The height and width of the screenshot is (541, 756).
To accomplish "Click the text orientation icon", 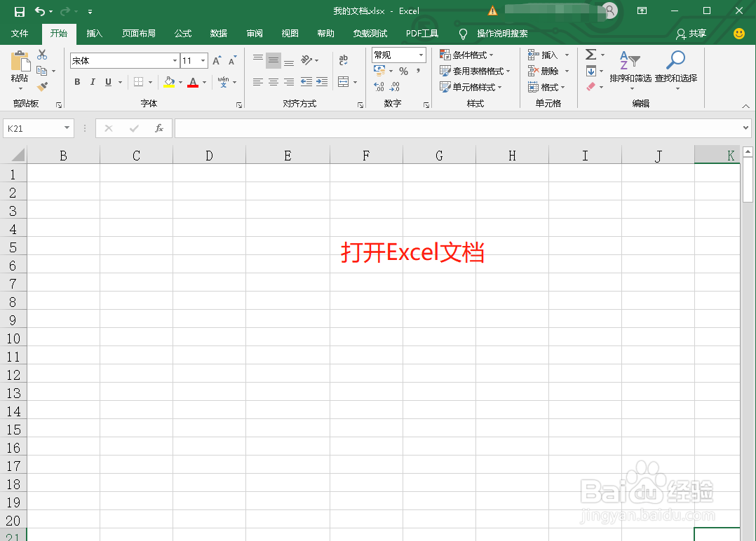I will click(x=306, y=60).
